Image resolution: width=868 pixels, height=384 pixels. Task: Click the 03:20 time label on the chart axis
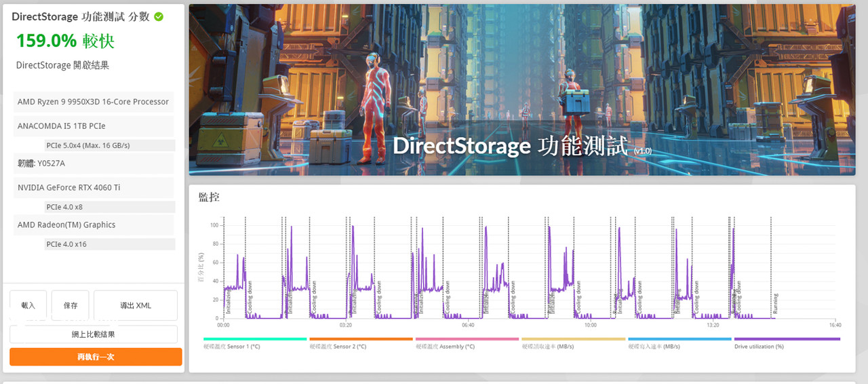[345, 325]
